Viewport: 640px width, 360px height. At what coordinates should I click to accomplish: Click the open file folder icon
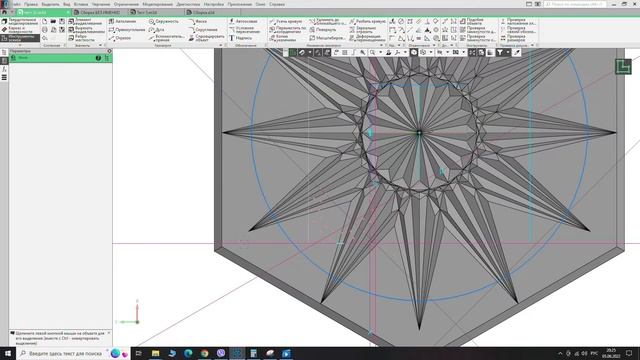[x=53, y=21]
